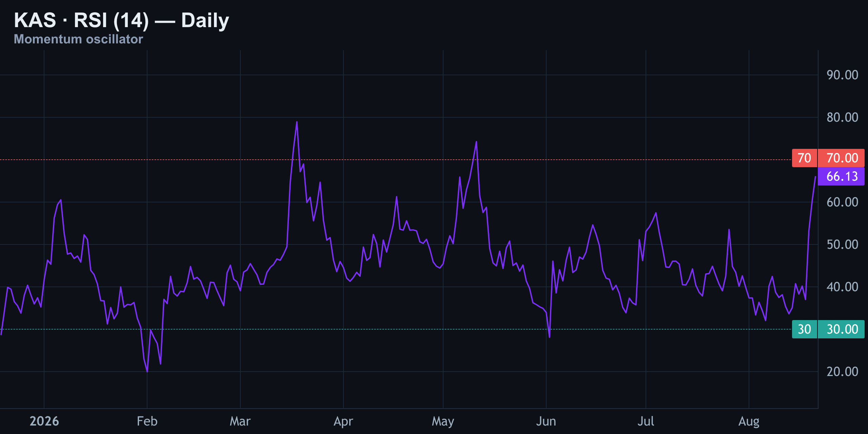The width and height of the screenshot is (868, 434).
Task: Click the Jul date label
Action: click(x=646, y=421)
